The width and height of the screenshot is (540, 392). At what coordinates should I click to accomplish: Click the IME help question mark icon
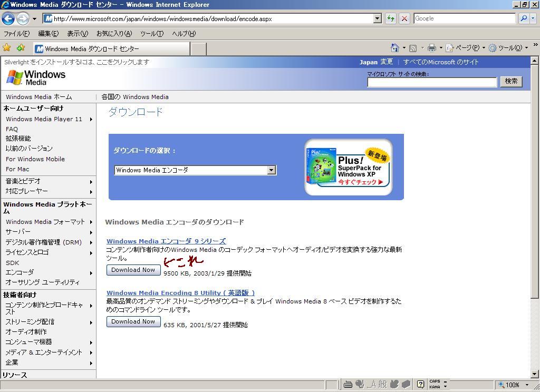coord(420,385)
